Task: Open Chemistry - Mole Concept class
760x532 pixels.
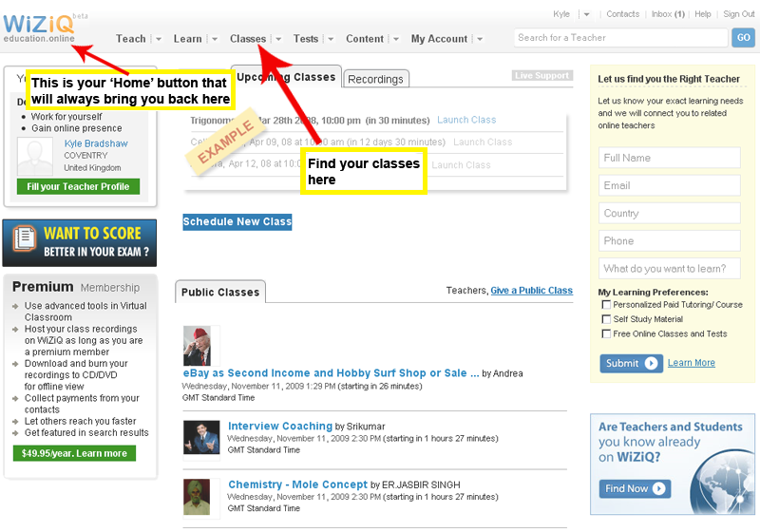Action: tap(297, 484)
